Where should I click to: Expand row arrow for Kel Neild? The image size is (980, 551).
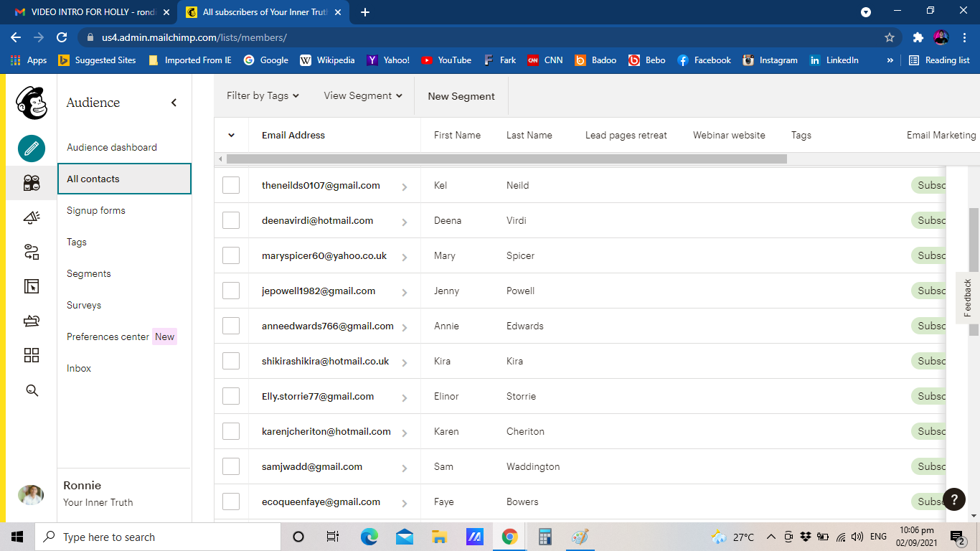(x=405, y=187)
